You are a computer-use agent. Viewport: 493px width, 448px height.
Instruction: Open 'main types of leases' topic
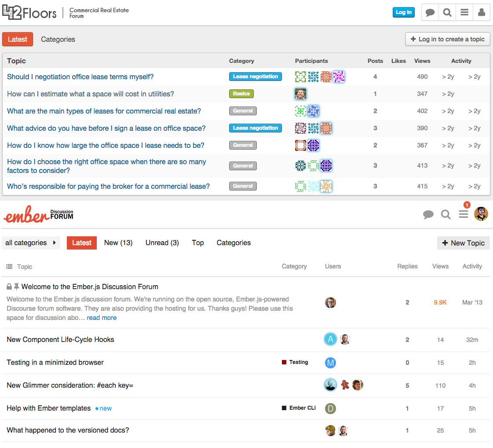pyautogui.click(x=104, y=111)
